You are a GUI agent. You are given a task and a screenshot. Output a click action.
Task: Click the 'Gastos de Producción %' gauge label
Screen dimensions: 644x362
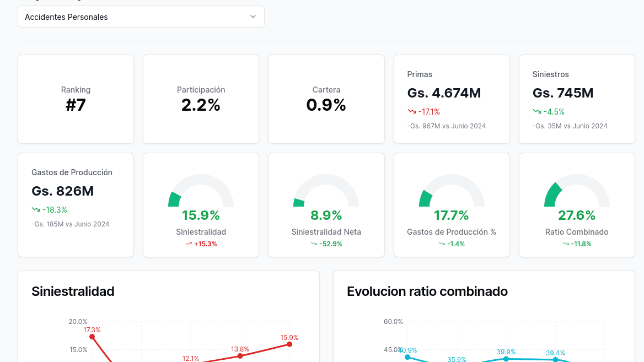(452, 232)
